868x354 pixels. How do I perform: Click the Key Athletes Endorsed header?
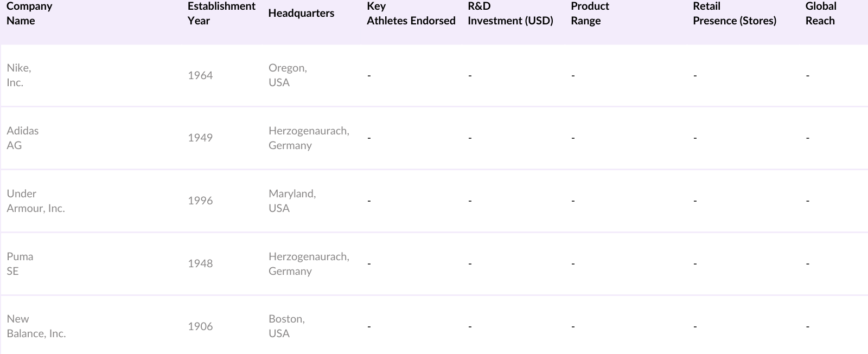point(411,14)
